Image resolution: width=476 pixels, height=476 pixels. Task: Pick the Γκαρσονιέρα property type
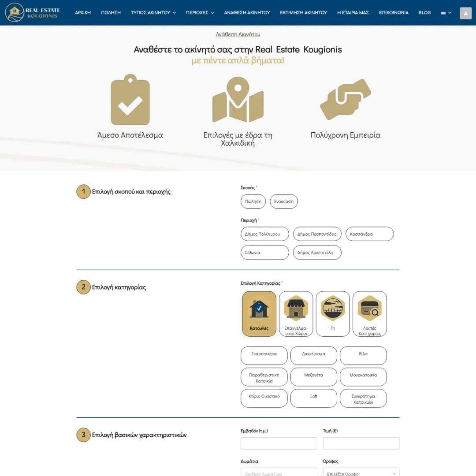(264, 356)
